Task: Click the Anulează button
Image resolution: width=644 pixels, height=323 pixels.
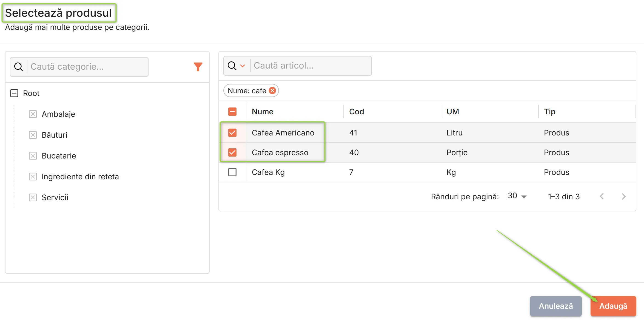Action: 556,306
